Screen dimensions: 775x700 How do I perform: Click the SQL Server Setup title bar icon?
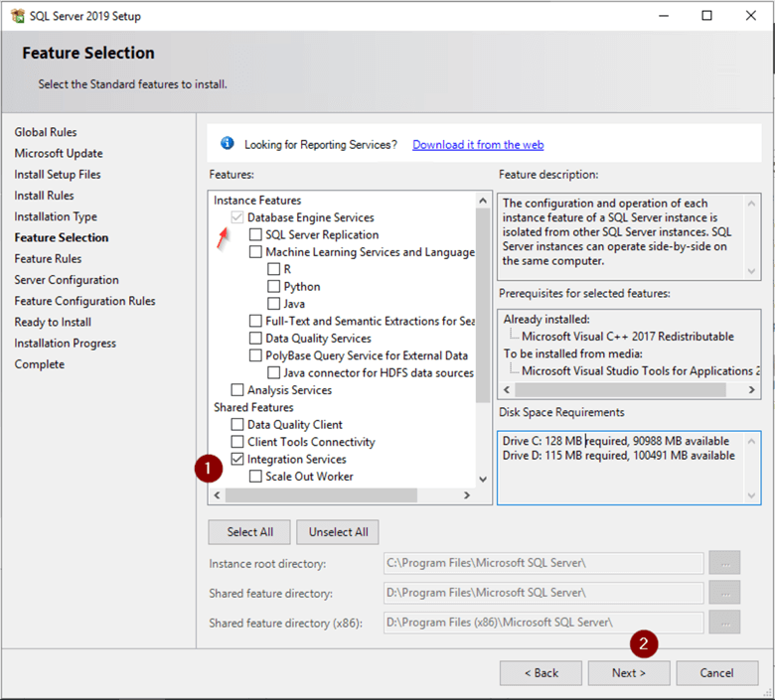pyautogui.click(x=17, y=16)
